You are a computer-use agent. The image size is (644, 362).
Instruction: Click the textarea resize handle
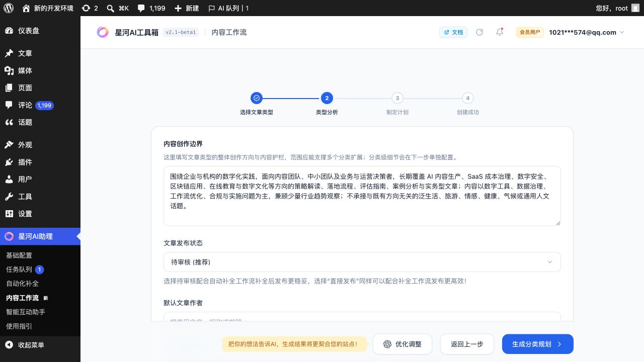pyautogui.click(x=557, y=222)
